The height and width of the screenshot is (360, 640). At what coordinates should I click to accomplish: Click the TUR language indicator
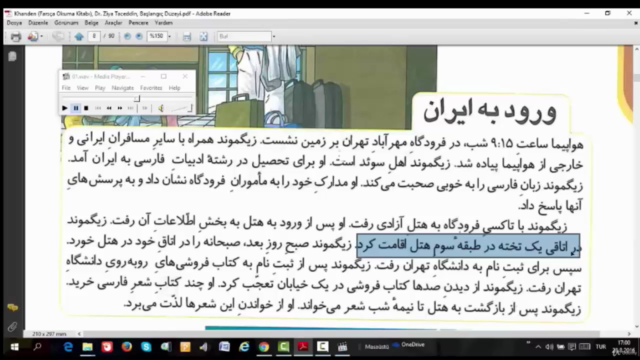600,347
